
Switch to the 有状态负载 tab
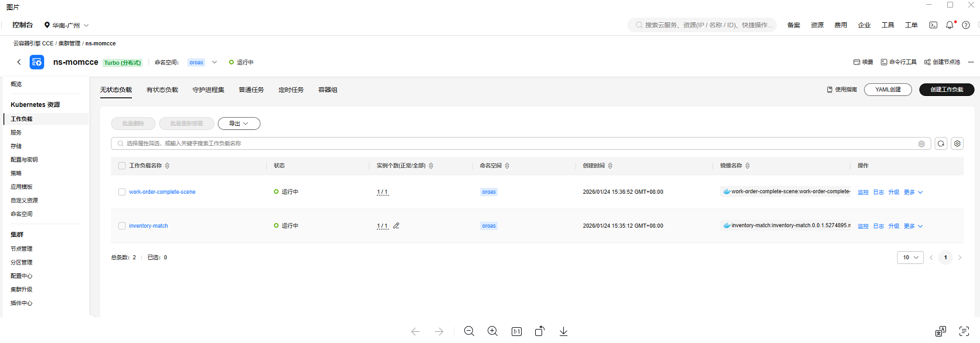click(x=162, y=90)
